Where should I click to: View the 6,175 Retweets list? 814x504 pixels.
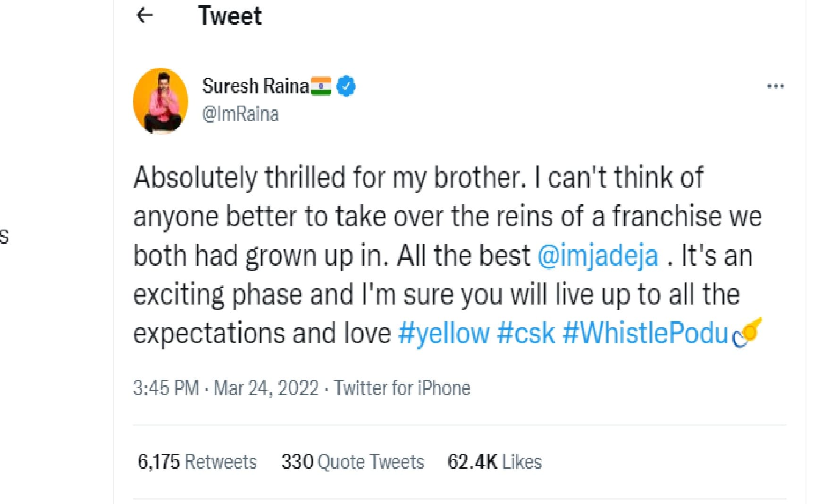[x=197, y=462]
